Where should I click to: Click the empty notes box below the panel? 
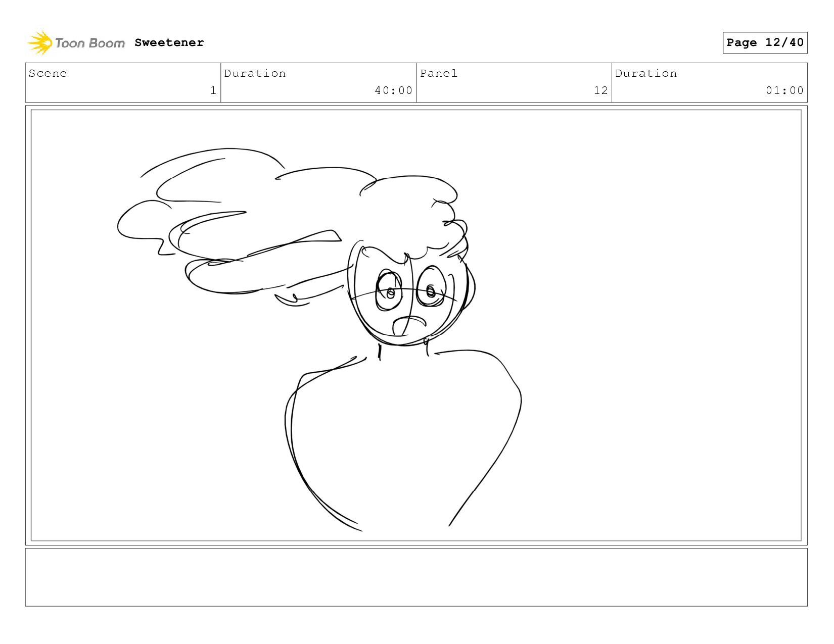tap(416, 577)
